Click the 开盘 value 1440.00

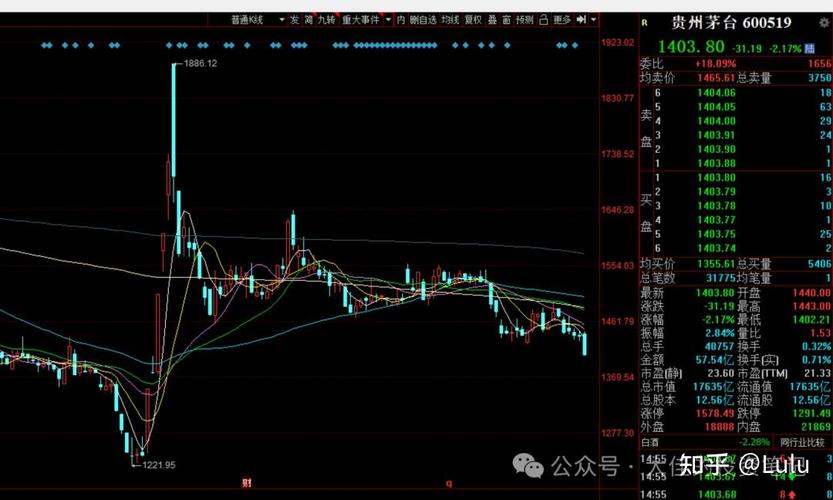click(812, 293)
